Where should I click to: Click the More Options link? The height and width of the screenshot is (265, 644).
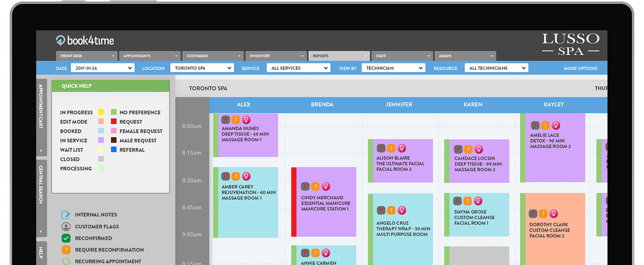(580, 68)
